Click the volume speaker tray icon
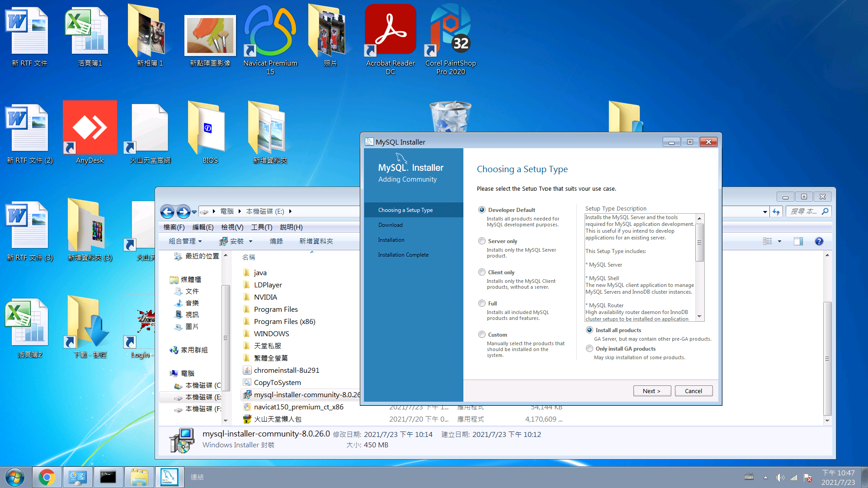The width and height of the screenshot is (868, 488). tap(780, 477)
